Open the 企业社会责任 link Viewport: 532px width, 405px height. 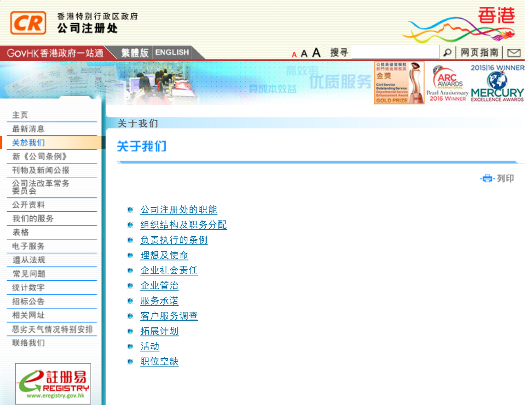pyautogui.click(x=169, y=270)
